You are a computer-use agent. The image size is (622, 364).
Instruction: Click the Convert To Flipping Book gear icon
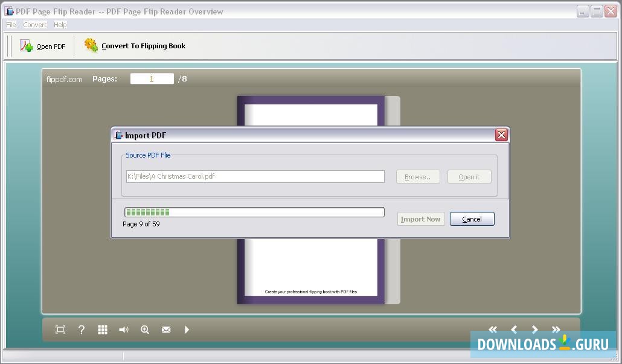91,45
